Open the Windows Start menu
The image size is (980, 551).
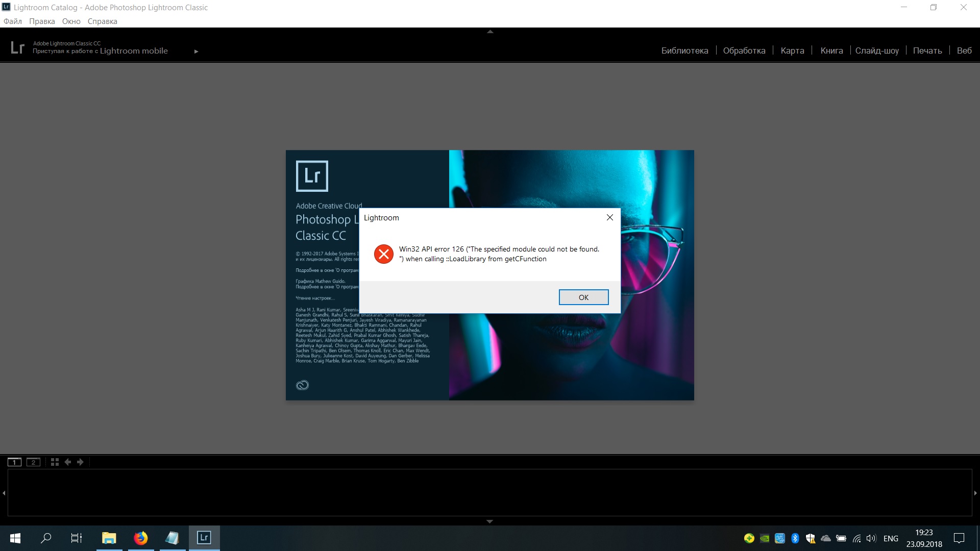pos(15,538)
